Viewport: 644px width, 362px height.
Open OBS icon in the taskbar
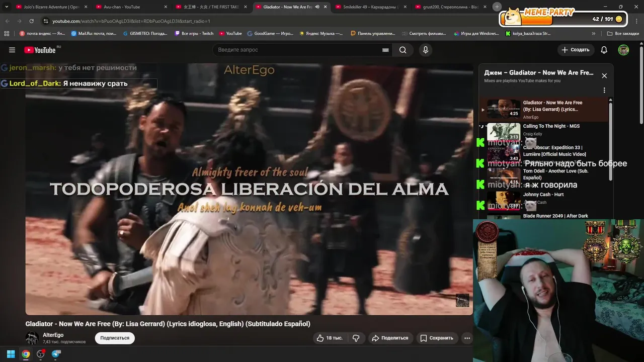pos(41,354)
